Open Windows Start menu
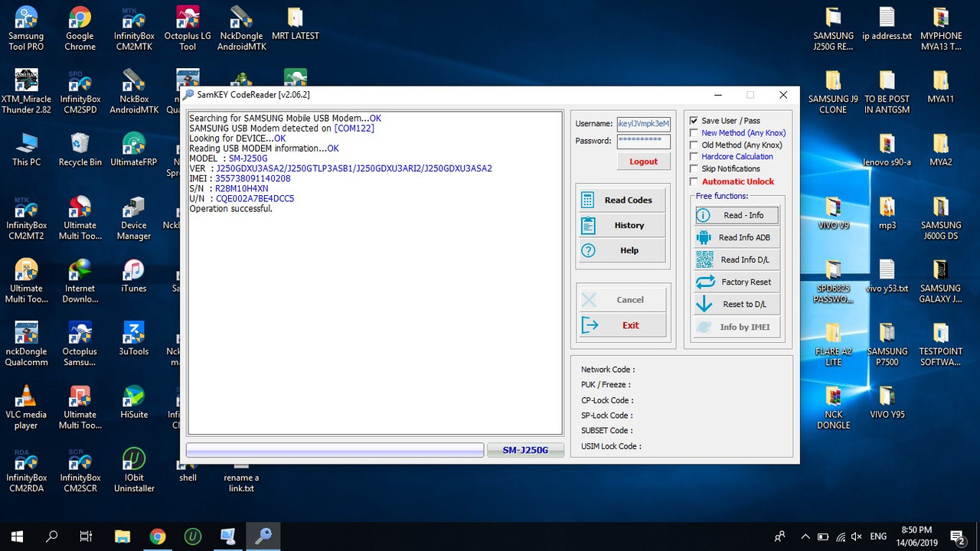The height and width of the screenshot is (551, 980). click(17, 536)
